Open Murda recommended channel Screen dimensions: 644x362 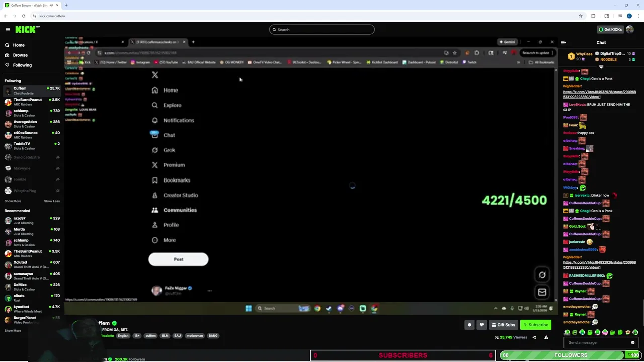coord(32,231)
